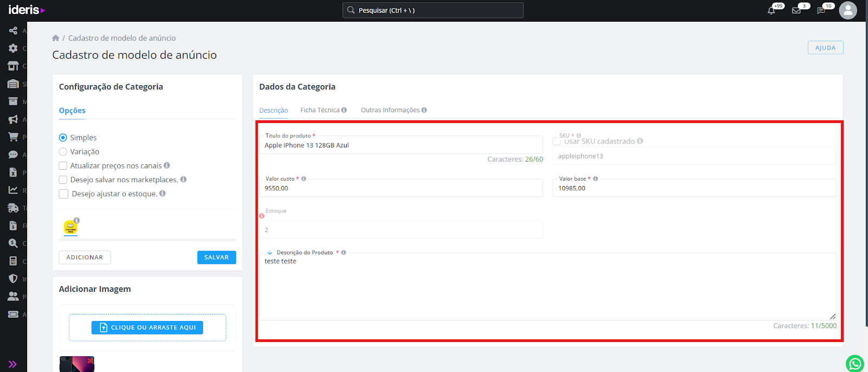This screenshot has width=868, height=372.
Task: Show info beside Atualizar preços nos canais
Action: click(x=167, y=165)
